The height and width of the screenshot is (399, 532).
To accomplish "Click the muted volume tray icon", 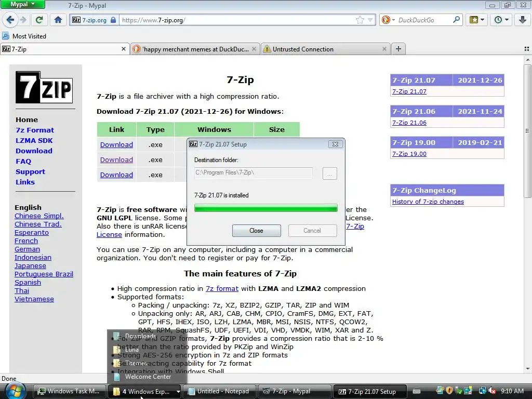I will [491, 391].
